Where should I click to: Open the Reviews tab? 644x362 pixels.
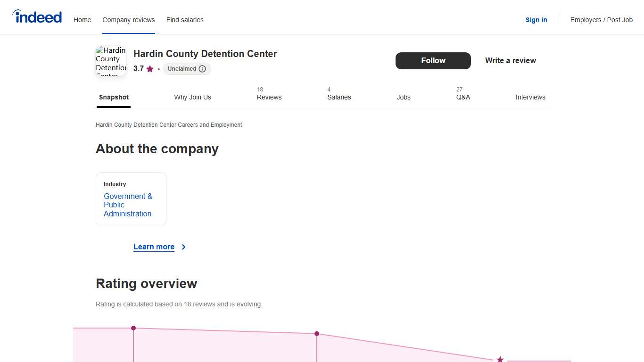(269, 97)
